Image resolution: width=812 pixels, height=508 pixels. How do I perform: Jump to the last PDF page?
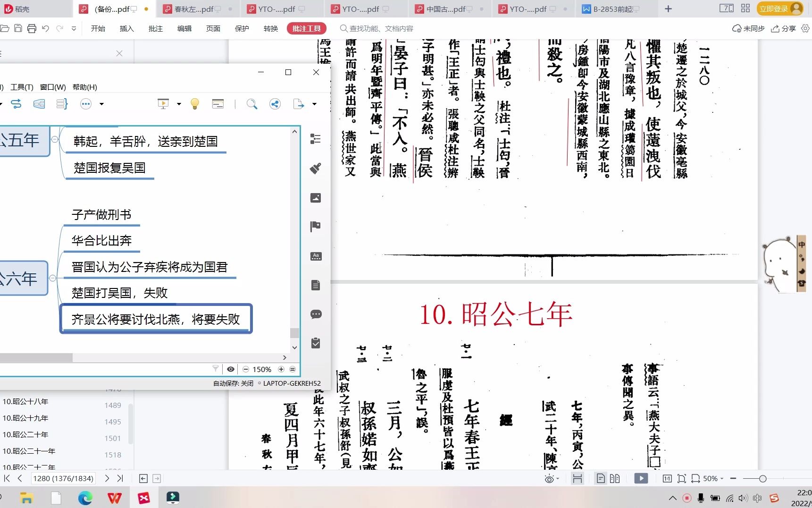tap(120, 478)
